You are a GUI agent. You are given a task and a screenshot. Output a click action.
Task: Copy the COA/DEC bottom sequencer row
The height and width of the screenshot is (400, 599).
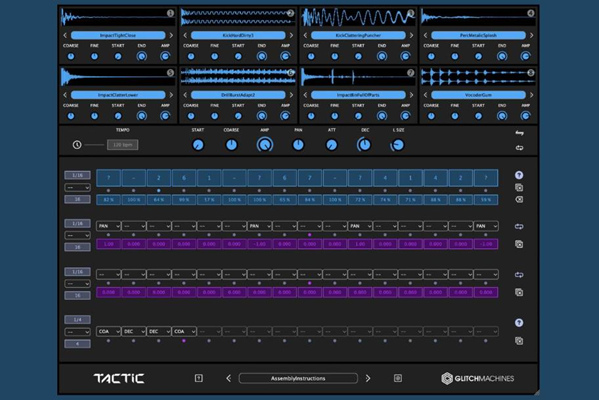[519, 341]
